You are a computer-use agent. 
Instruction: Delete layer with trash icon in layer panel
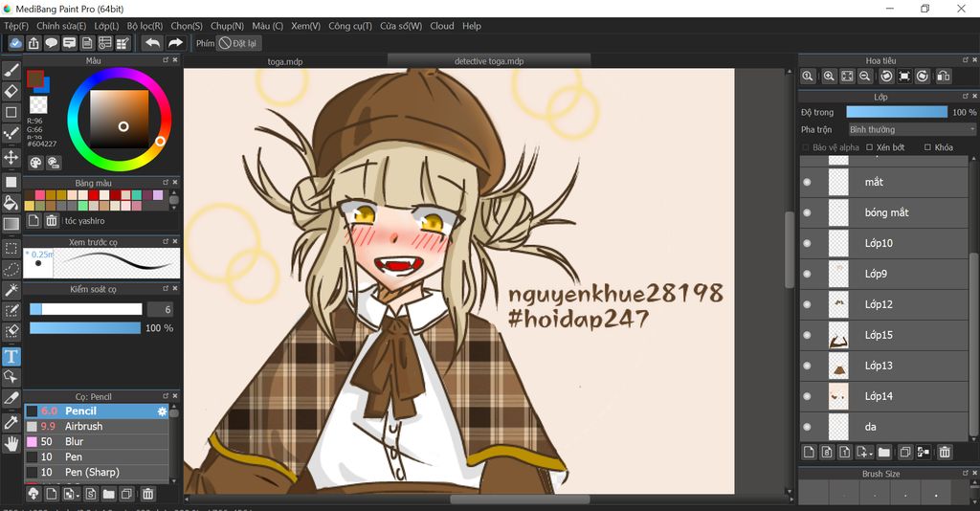pyautogui.click(x=945, y=452)
